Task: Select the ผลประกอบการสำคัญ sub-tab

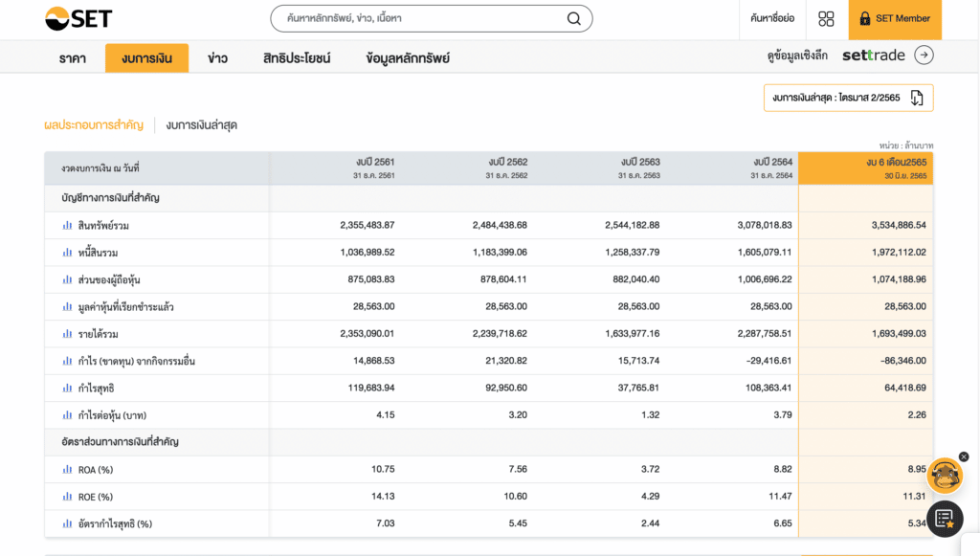Action: 94,125
